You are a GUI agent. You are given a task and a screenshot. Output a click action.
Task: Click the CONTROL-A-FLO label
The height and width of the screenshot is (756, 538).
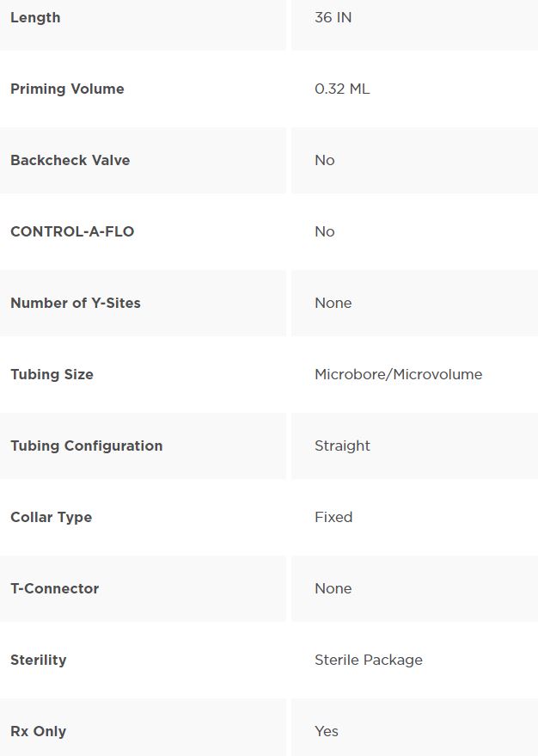coord(72,231)
